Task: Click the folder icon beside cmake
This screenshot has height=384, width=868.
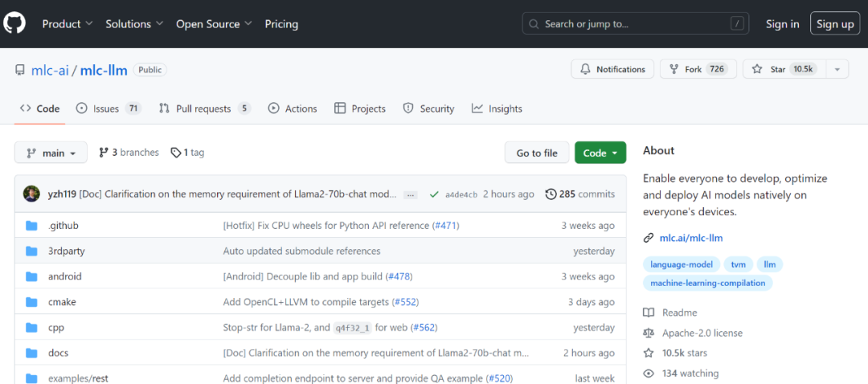Action: (31, 302)
